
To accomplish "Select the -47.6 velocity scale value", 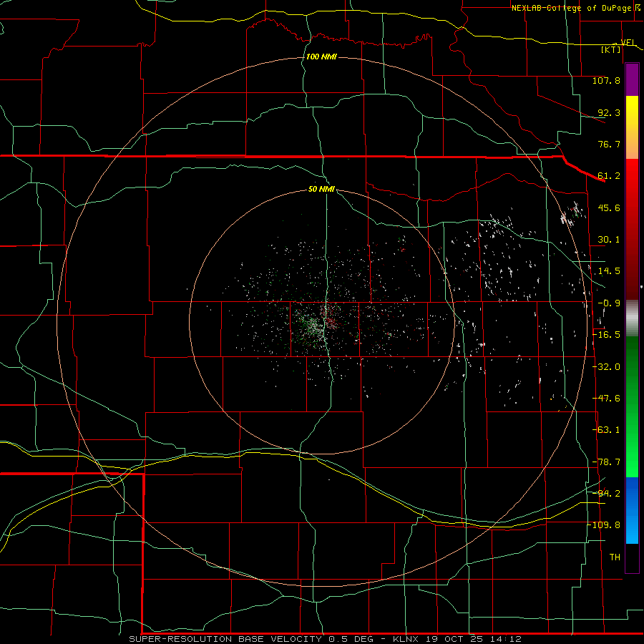I will tap(606, 399).
